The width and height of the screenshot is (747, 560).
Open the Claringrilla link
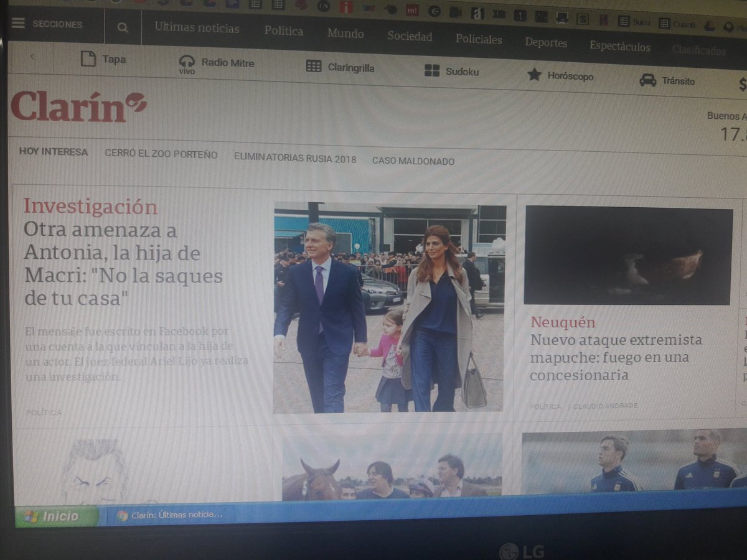click(x=351, y=68)
